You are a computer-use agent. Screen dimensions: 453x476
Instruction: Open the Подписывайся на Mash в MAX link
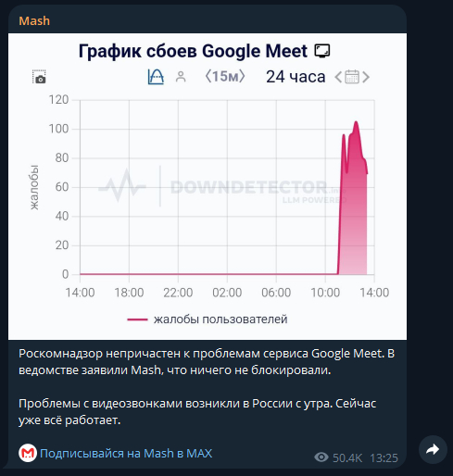[x=126, y=453]
